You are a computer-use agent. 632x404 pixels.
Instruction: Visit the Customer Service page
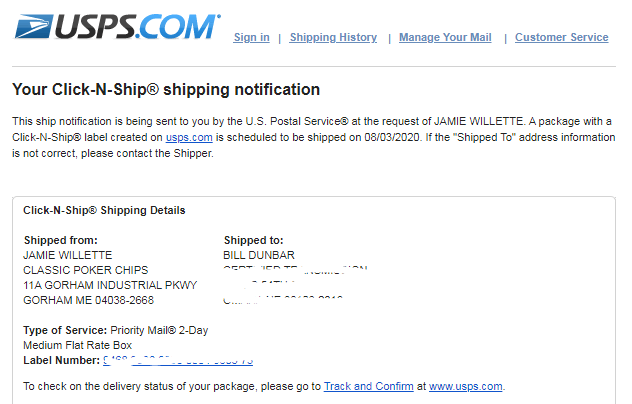561,38
